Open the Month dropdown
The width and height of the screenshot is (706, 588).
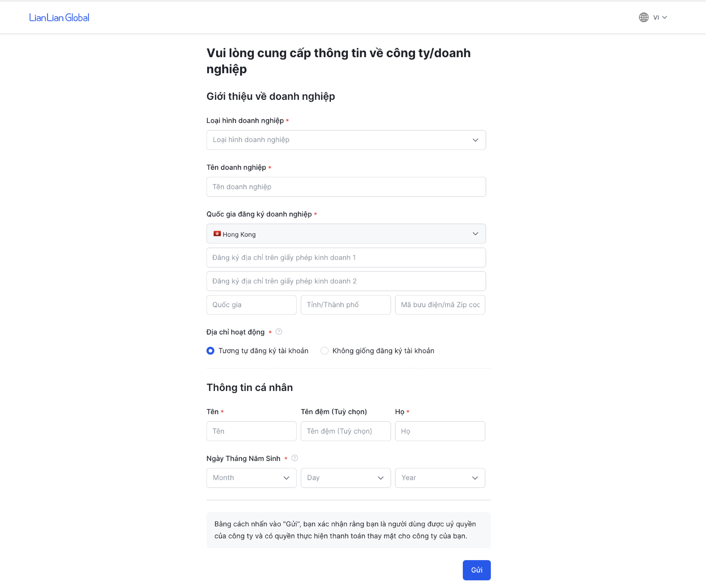coord(251,478)
